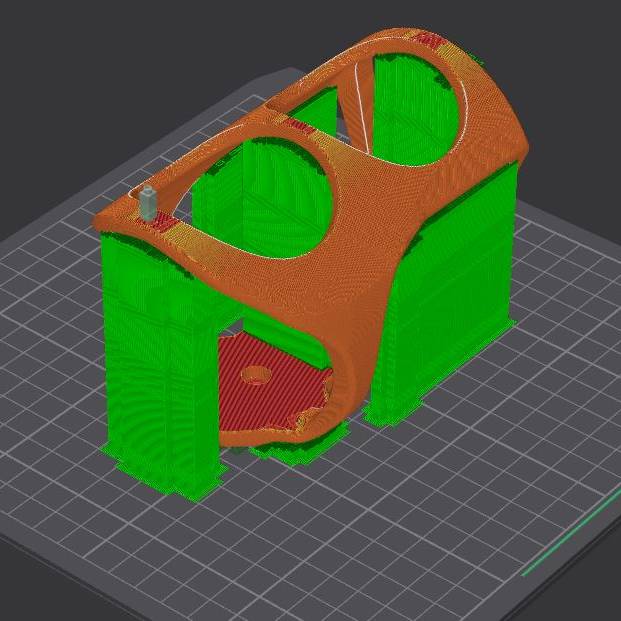Viewport: 621px width, 621px height.
Task: Click the small gray nozzle marker on model
Action: pos(148,202)
